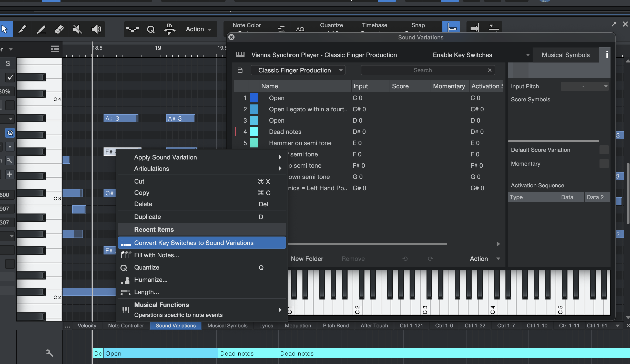Click color swatch for Hammer on semi tone
The width and height of the screenshot is (630, 364).
click(x=254, y=143)
